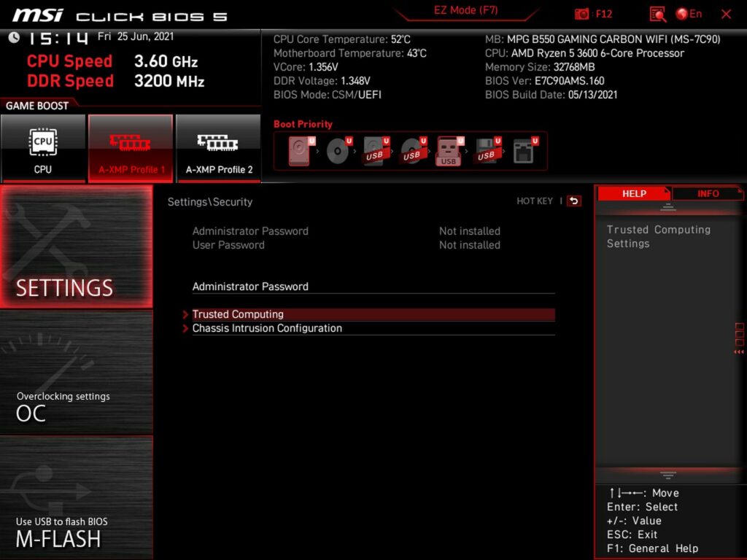Close the BIOS with the X icon
Viewport: 747px width, 560px height.
click(x=726, y=14)
